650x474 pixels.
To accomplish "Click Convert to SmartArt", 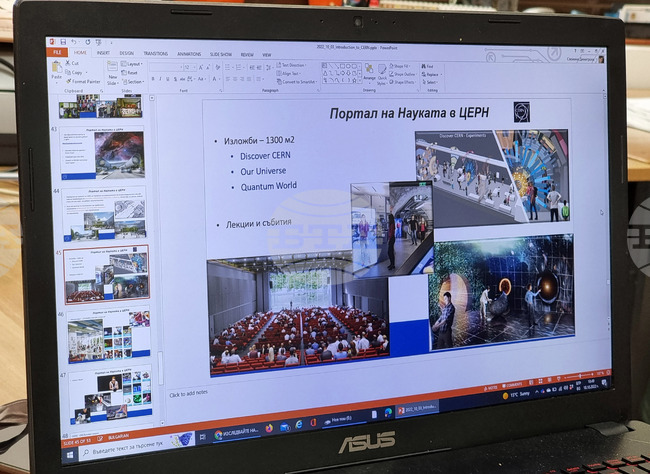I will coord(297,82).
